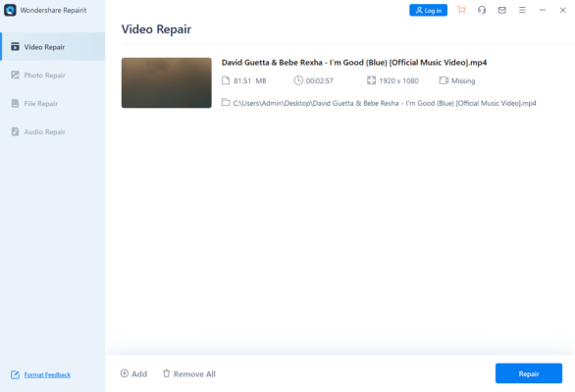This screenshot has height=392, width=575.
Task: Open the hamburger menu icon
Action: coord(522,10)
